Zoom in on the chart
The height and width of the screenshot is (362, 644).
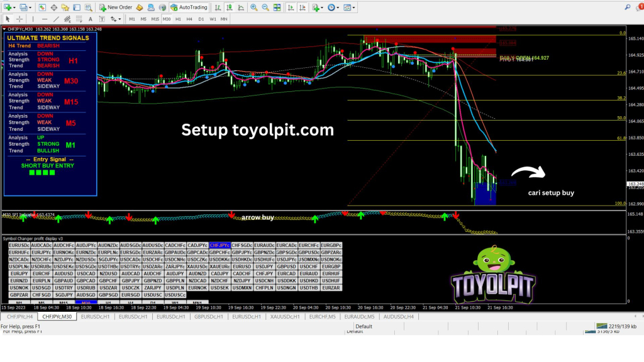(253, 8)
